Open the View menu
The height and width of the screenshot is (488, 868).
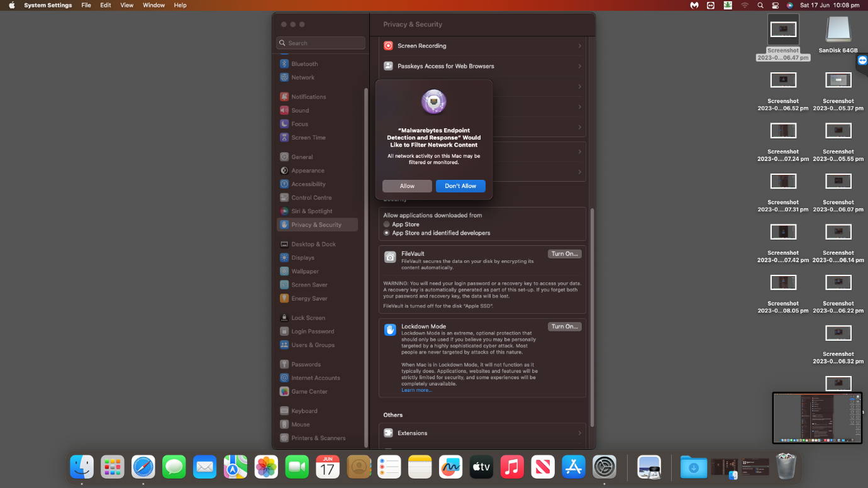126,5
